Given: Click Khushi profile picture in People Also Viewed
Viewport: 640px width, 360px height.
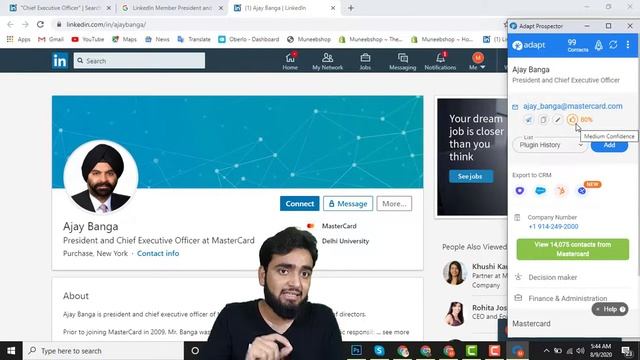Looking at the screenshot, I should pyautogui.click(x=454, y=273).
